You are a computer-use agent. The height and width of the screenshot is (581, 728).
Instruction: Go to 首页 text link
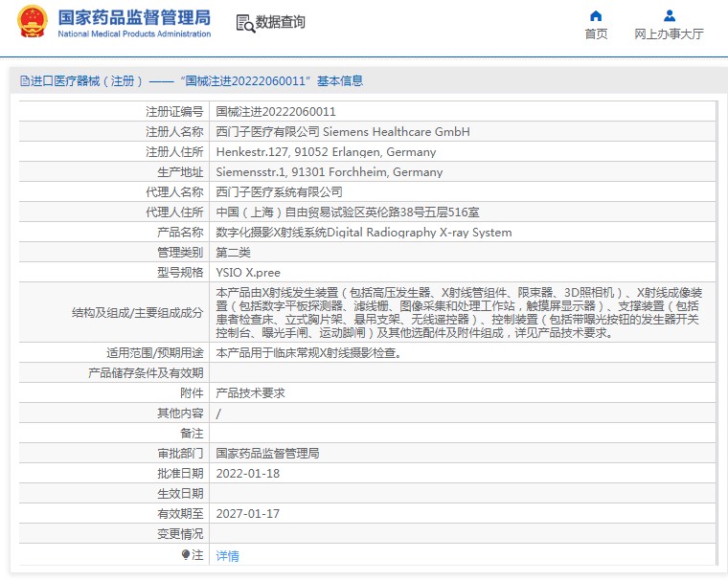[596, 34]
